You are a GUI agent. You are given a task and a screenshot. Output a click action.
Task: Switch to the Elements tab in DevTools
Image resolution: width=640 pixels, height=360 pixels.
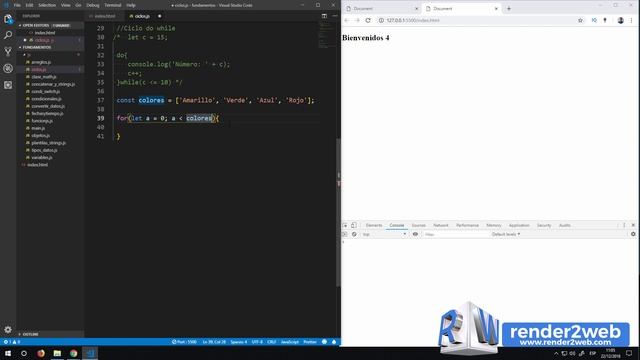click(374, 225)
